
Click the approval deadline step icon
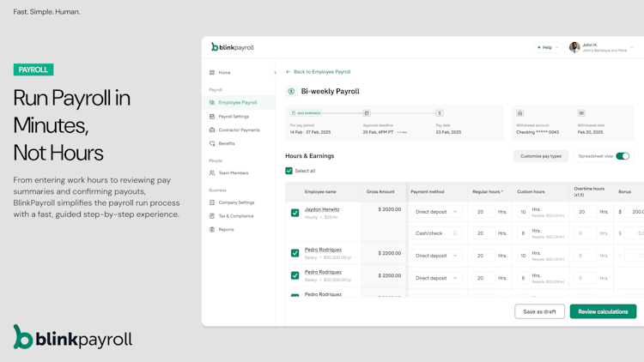coord(367,113)
